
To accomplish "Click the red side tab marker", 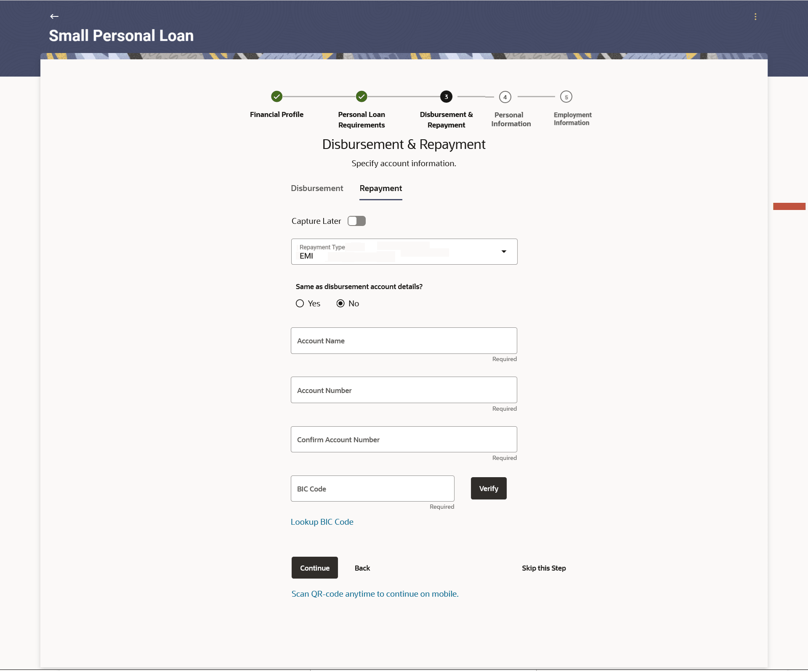I will (x=789, y=206).
